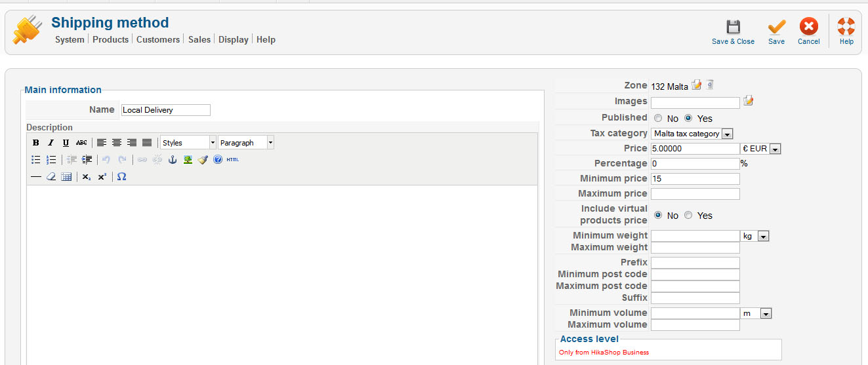
Task: Open the EUR currency dropdown
Action: [x=761, y=149]
